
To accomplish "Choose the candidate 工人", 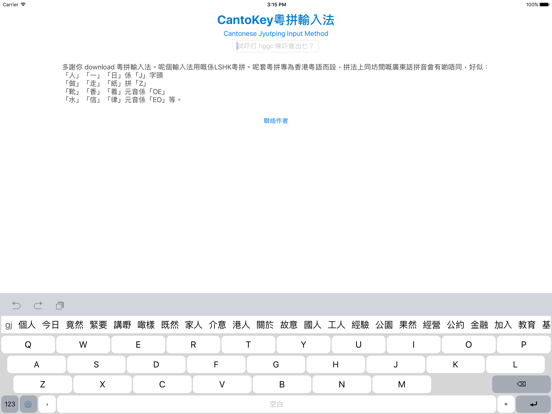I will [336, 325].
